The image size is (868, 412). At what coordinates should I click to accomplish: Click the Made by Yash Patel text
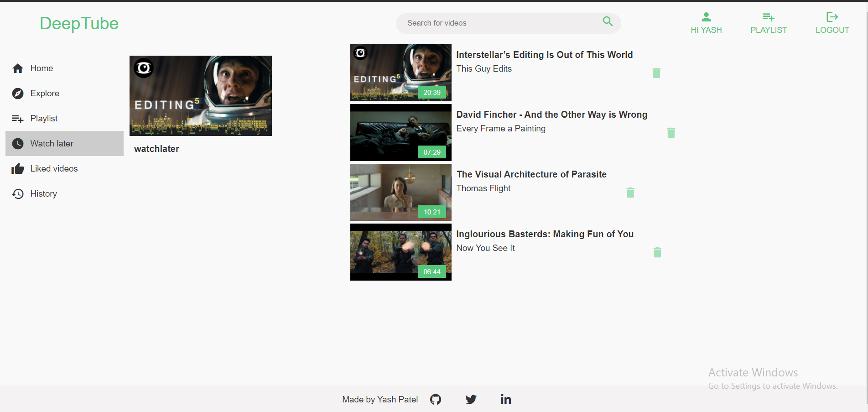[380, 399]
